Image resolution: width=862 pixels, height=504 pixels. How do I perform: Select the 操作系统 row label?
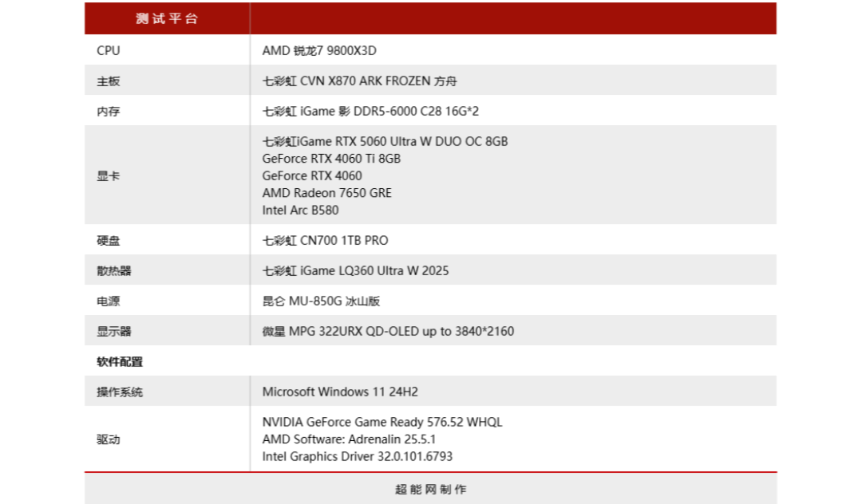pyautogui.click(x=120, y=392)
